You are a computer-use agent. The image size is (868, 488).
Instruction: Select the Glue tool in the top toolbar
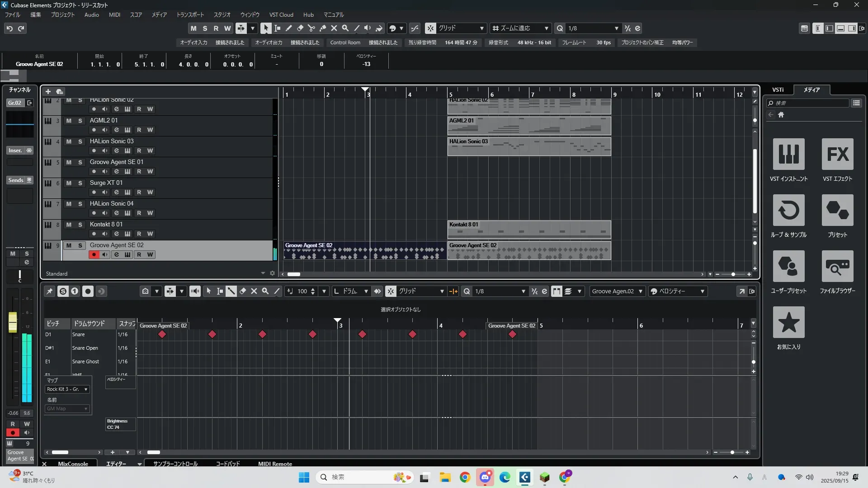click(323, 28)
